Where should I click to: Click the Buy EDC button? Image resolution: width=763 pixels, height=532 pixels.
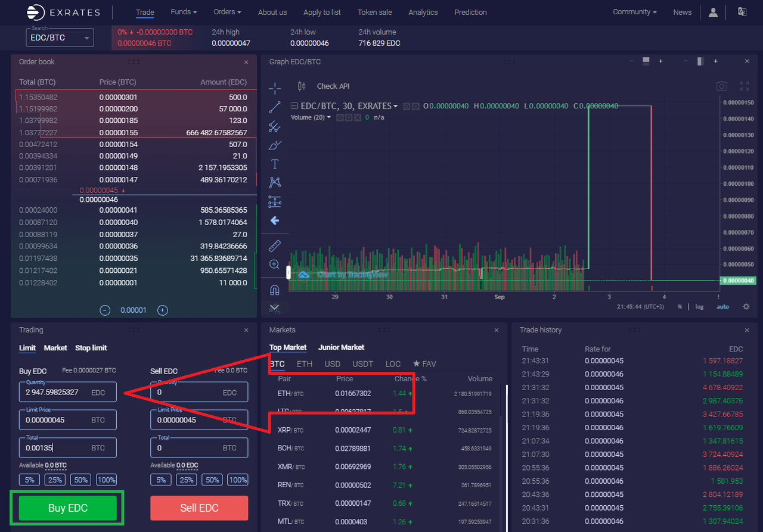coord(68,508)
